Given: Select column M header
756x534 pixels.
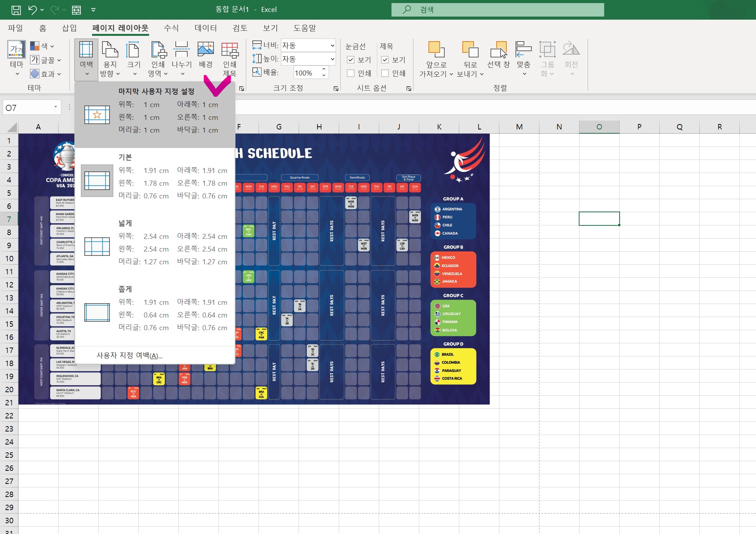Looking at the screenshot, I should pos(519,127).
